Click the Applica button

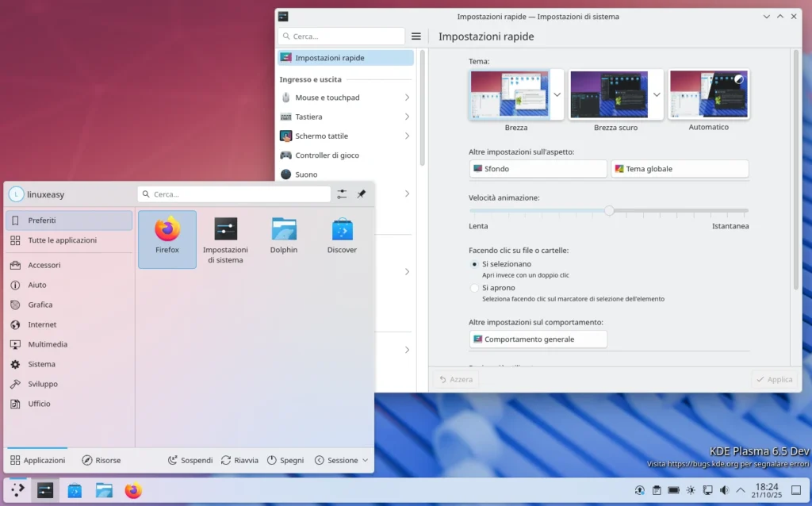click(774, 379)
